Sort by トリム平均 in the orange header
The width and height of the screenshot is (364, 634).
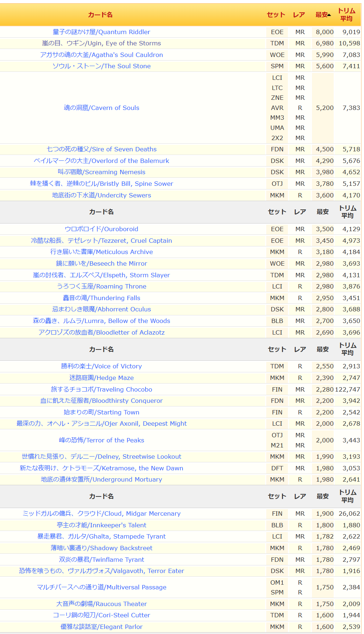(347, 15)
